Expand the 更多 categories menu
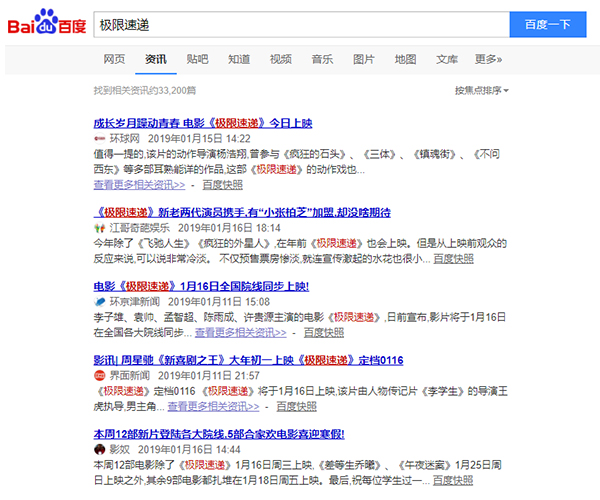The width and height of the screenshot is (600, 500). coord(488,59)
